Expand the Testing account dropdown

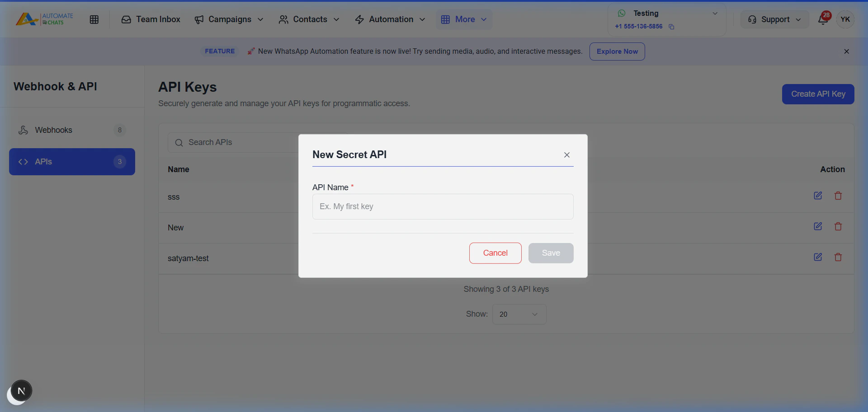point(715,14)
